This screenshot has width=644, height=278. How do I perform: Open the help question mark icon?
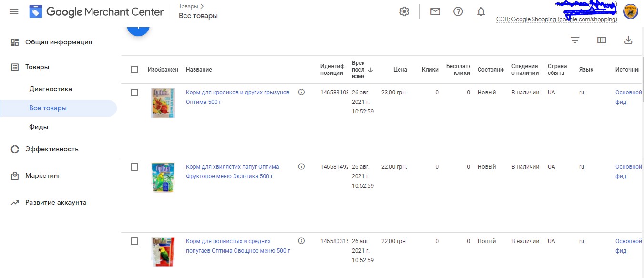click(x=458, y=11)
